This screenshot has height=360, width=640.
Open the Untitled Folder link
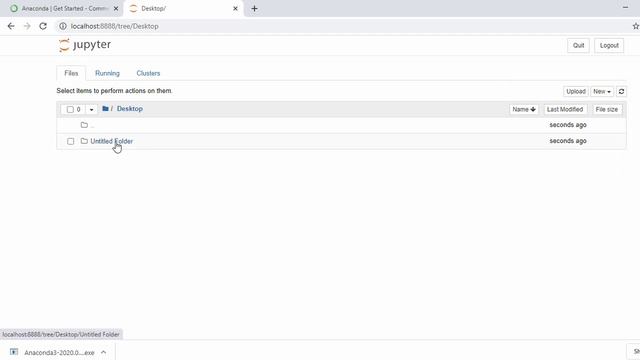coord(111,141)
